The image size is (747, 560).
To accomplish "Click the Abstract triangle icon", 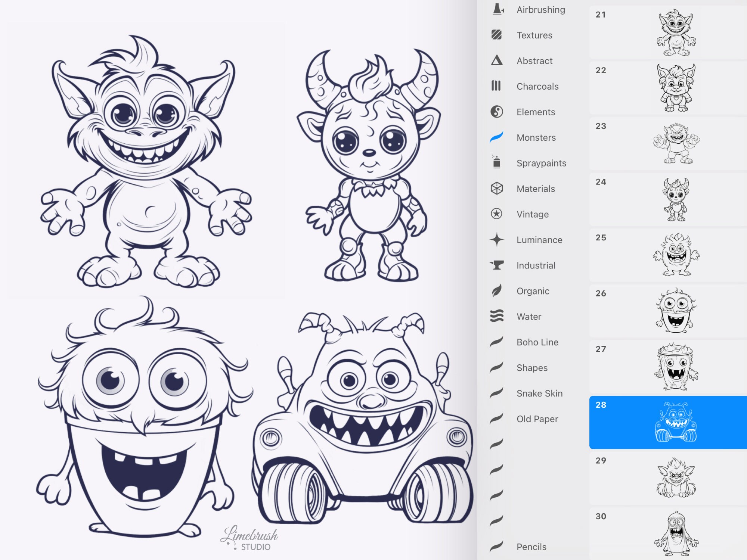I will click(x=497, y=60).
